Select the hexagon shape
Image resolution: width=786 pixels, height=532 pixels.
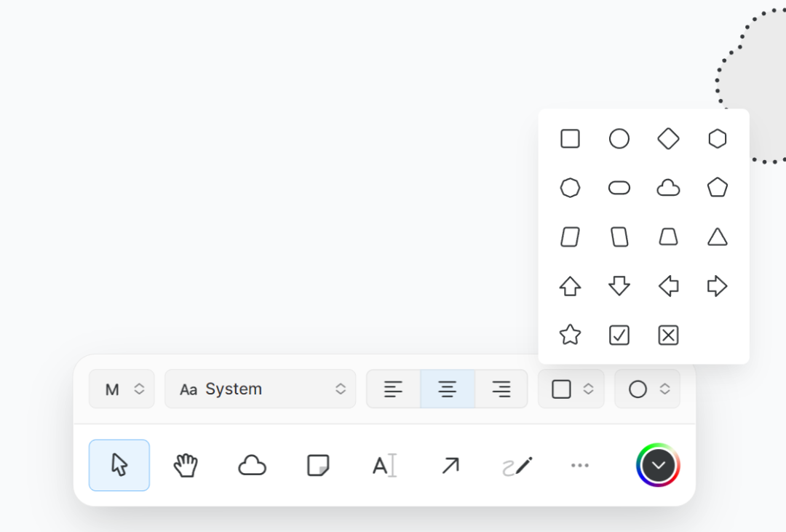point(718,139)
